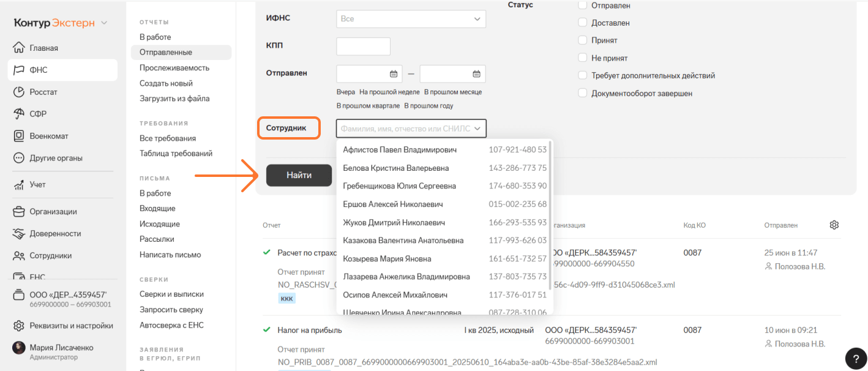Open calendar for the end date field
Viewport: 868px width, 371px height.
[476, 74]
